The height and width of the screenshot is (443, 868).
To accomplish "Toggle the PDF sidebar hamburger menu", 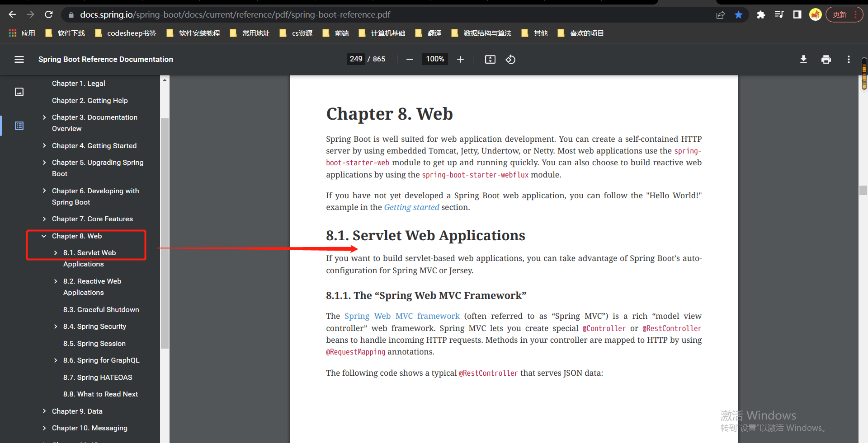I will click(x=19, y=59).
